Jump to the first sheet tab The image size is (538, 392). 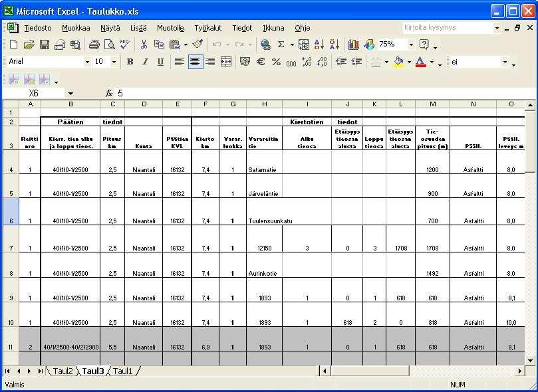(7, 371)
